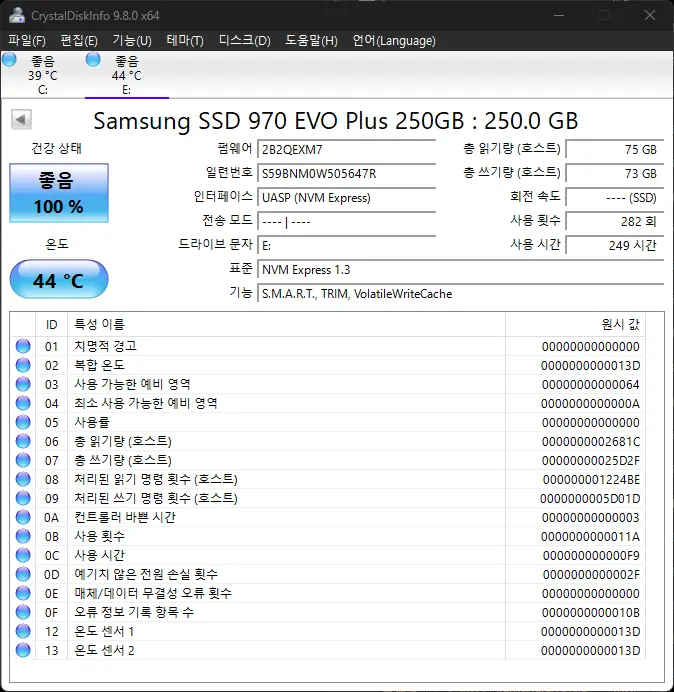
Task: Click the serial number field S59BNM0W505647R
Action: click(346, 173)
